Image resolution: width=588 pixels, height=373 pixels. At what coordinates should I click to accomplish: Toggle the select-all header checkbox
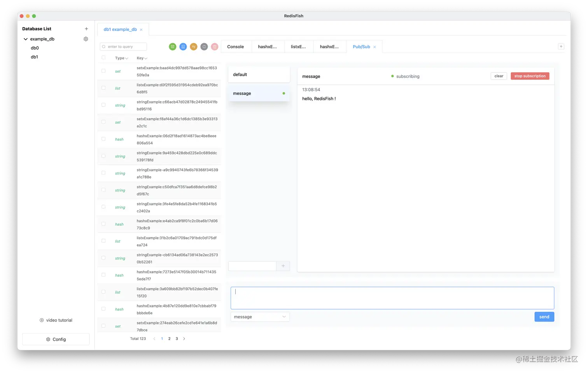(103, 58)
